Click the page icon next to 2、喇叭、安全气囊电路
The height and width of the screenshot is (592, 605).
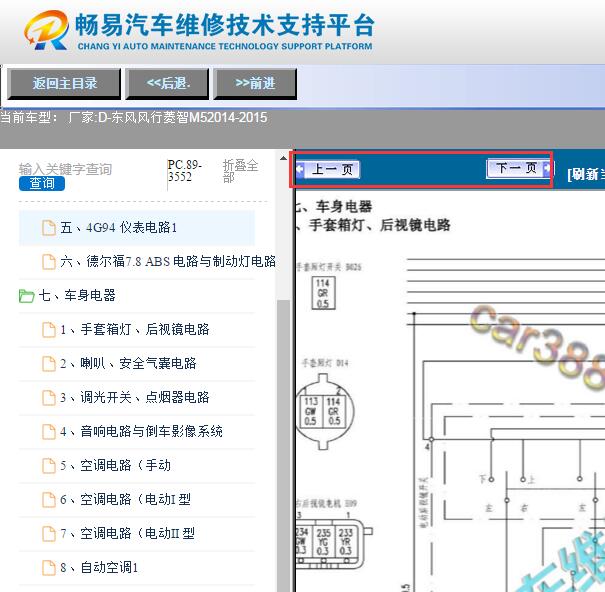49,364
